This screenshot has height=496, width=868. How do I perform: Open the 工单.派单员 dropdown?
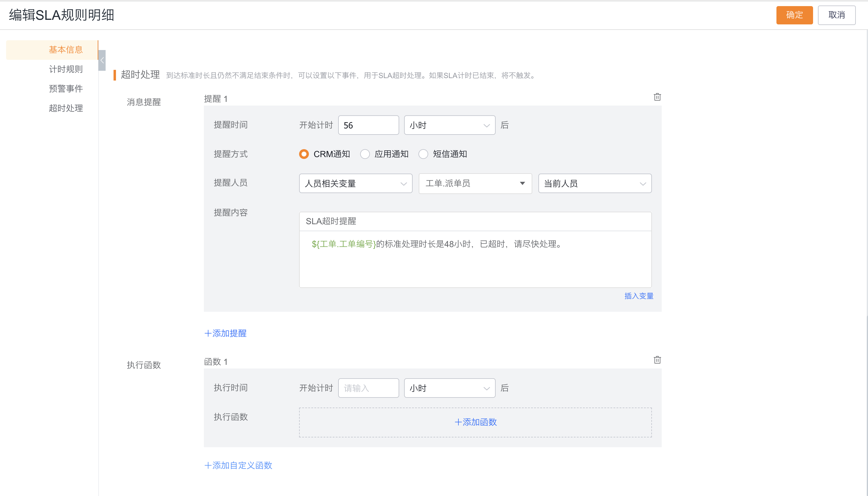pos(476,184)
